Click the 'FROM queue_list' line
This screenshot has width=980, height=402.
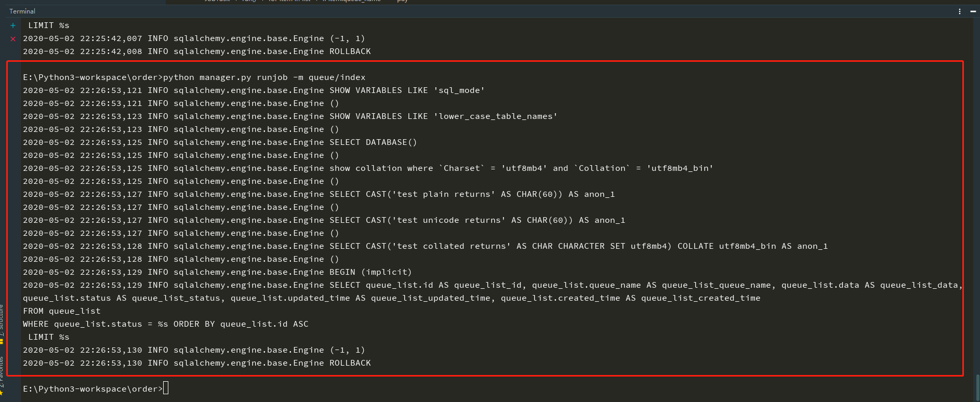tap(62, 311)
